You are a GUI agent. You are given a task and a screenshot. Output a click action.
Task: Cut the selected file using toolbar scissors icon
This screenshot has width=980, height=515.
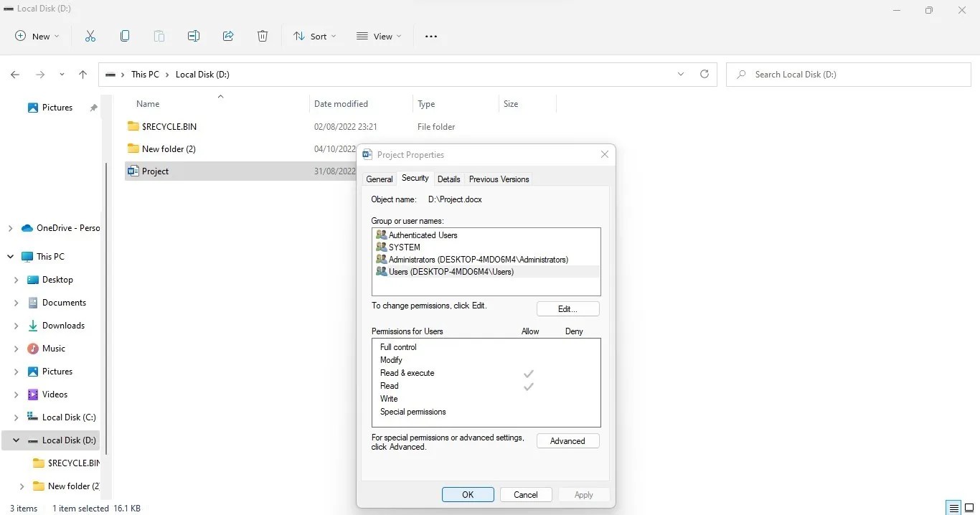point(90,36)
